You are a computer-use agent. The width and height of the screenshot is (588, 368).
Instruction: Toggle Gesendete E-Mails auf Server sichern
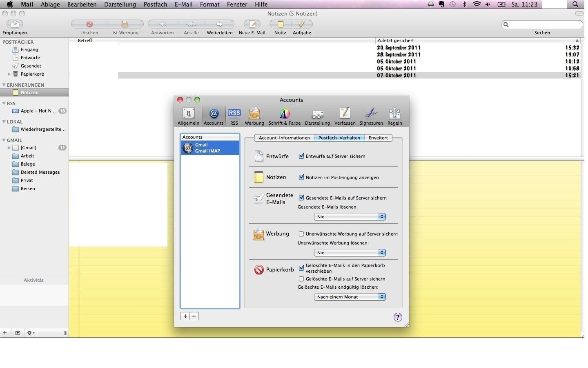pos(301,197)
